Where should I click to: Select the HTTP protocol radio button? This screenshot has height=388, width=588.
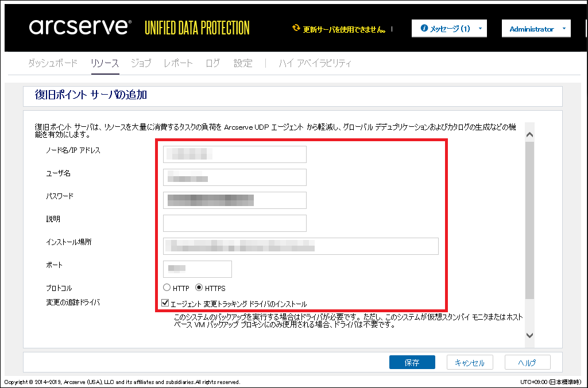coord(167,288)
